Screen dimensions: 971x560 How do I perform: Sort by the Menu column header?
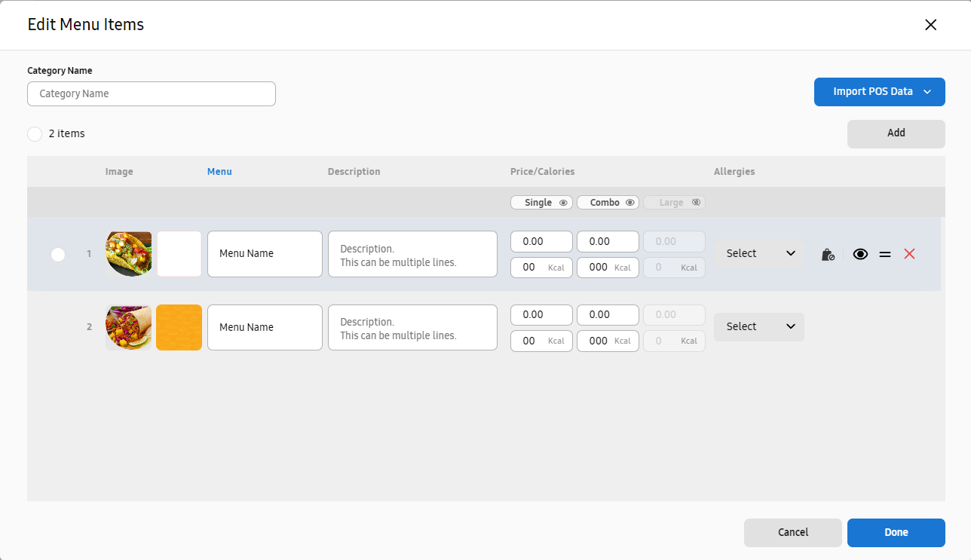(219, 172)
